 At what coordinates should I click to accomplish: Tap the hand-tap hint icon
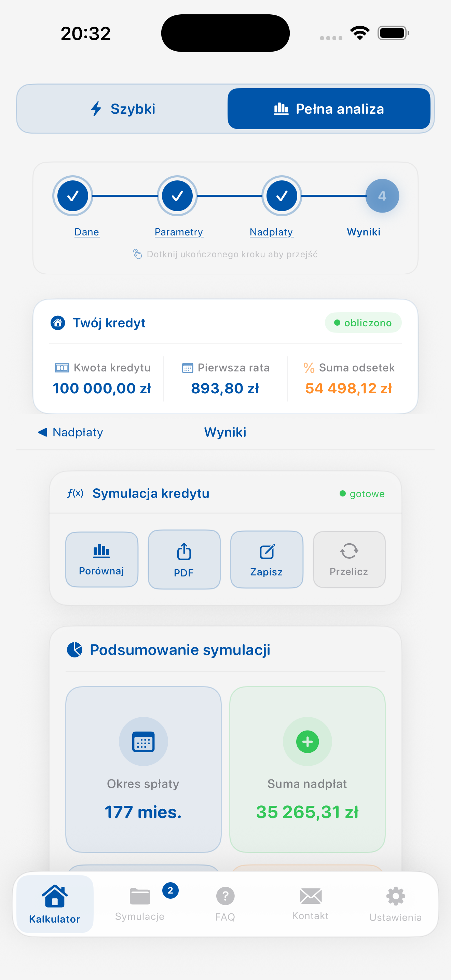(137, 254)
